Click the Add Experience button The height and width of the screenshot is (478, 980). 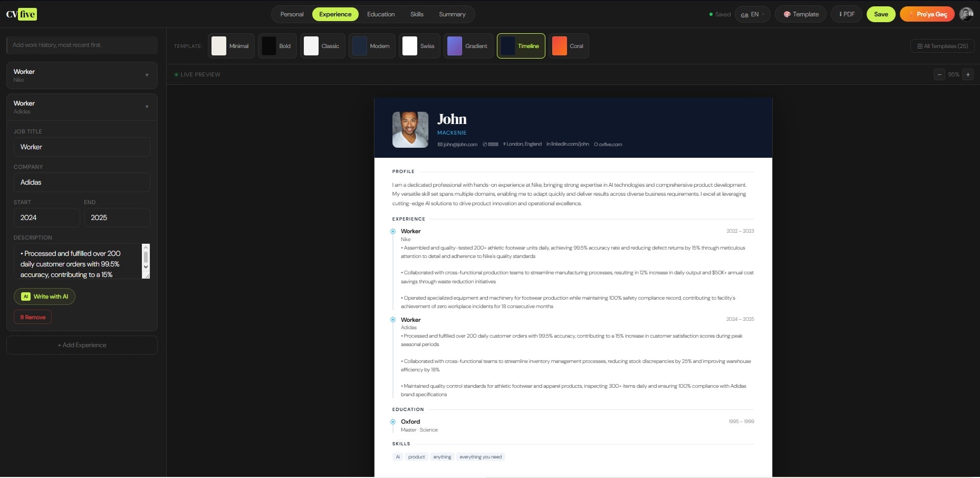click(82, 345)
